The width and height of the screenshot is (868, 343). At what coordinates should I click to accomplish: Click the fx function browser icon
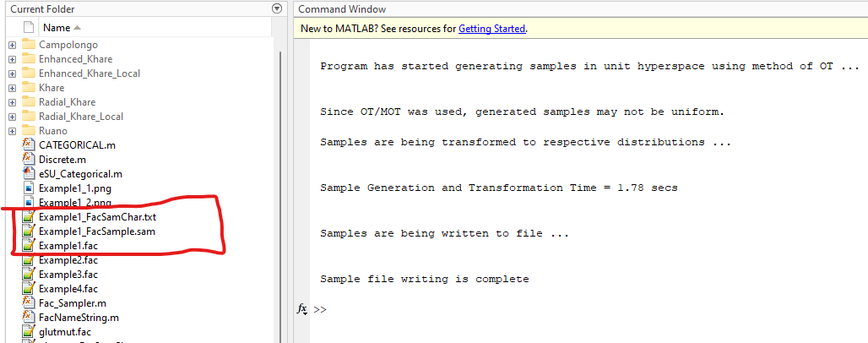pos(301,309)
